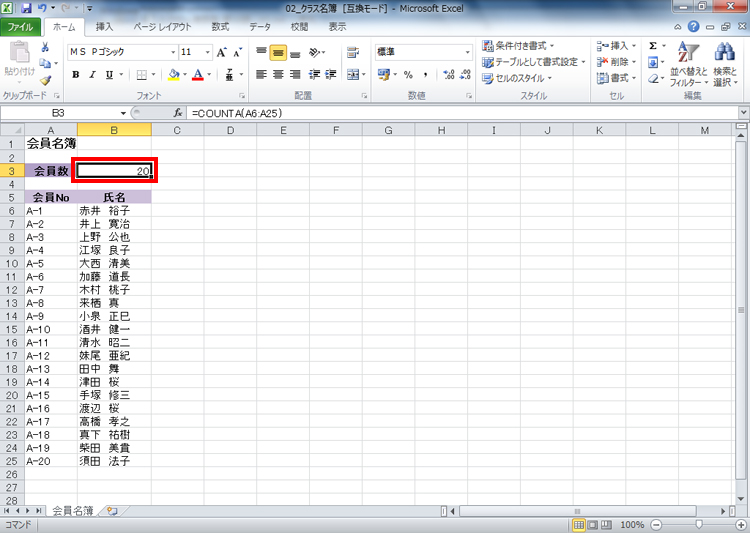The image size is (750, 533).
Task: Toggle top vertical alignment
Action: [261, 52]
